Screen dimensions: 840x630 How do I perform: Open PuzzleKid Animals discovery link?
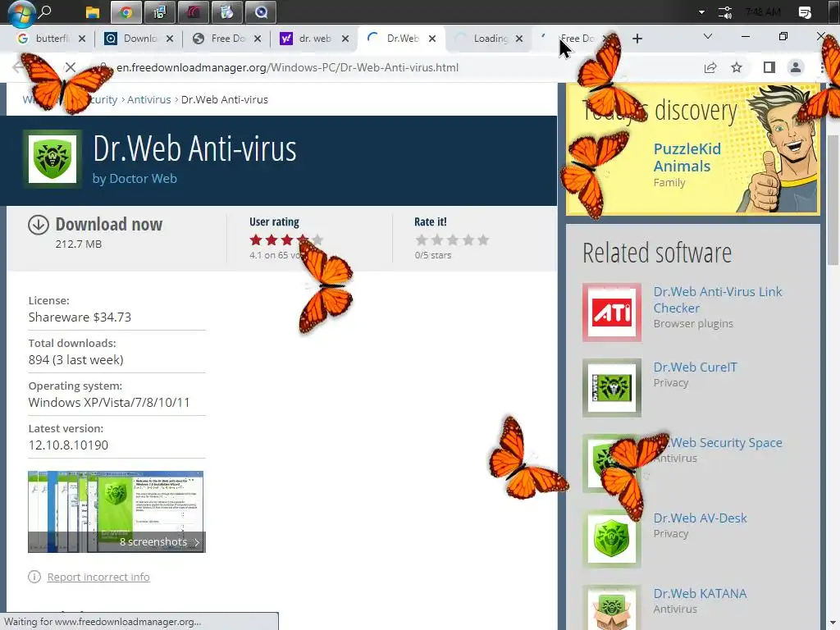pyautogui.click(x=687, y=157)
